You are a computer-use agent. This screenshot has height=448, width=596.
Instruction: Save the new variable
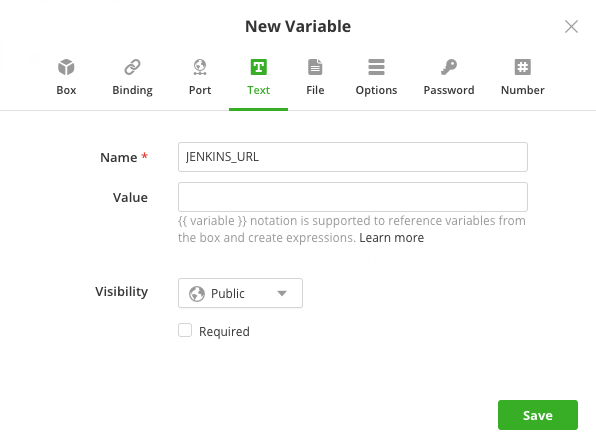[x=538, y=415]
